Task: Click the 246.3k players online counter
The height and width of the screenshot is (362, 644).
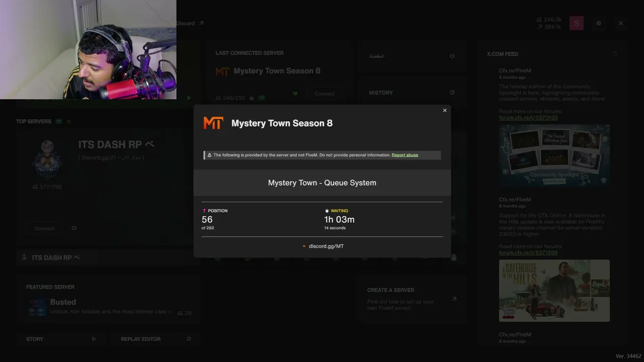Action: (x=549, y=20)
